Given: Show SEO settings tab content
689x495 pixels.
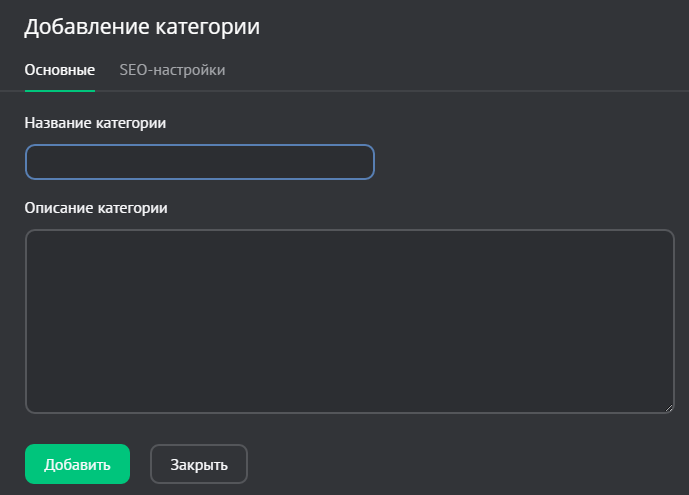Looking at the screenshot, I should point(172,70).
